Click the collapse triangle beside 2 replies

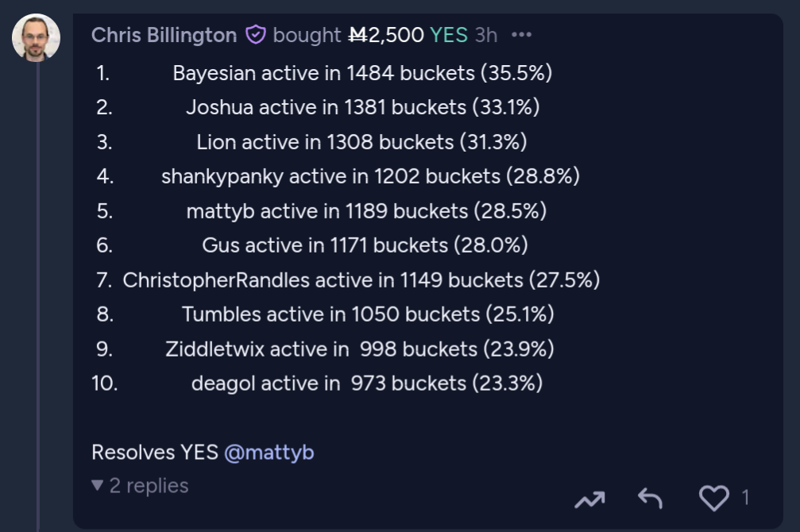(98, 485)
